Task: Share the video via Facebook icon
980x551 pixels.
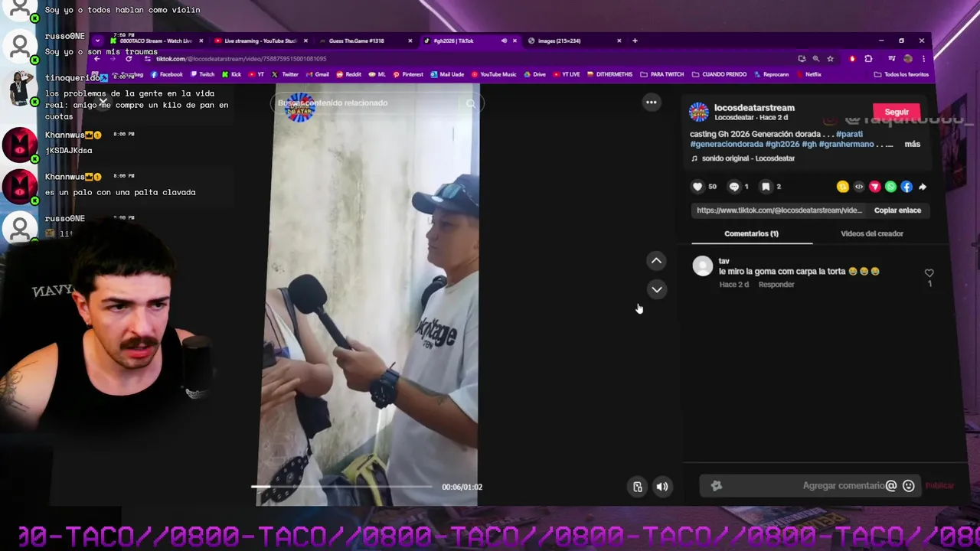Action: [906, 187]
